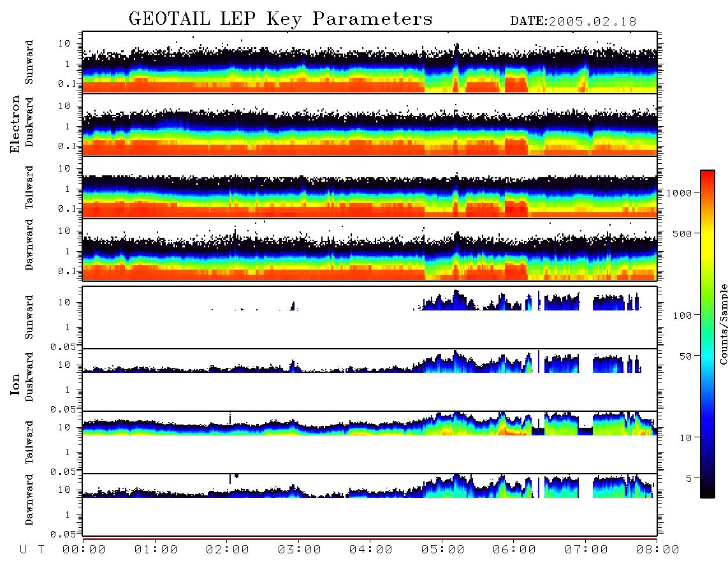Viewport: 728px width, 561px height.
Task: Click the "03:00" time axis label
Action: [300, 550]
